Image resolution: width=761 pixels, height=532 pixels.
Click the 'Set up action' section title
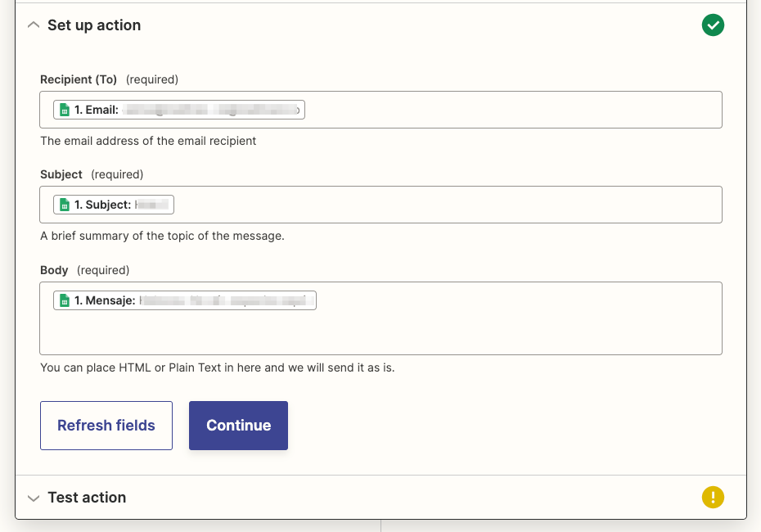click(94, 25)
